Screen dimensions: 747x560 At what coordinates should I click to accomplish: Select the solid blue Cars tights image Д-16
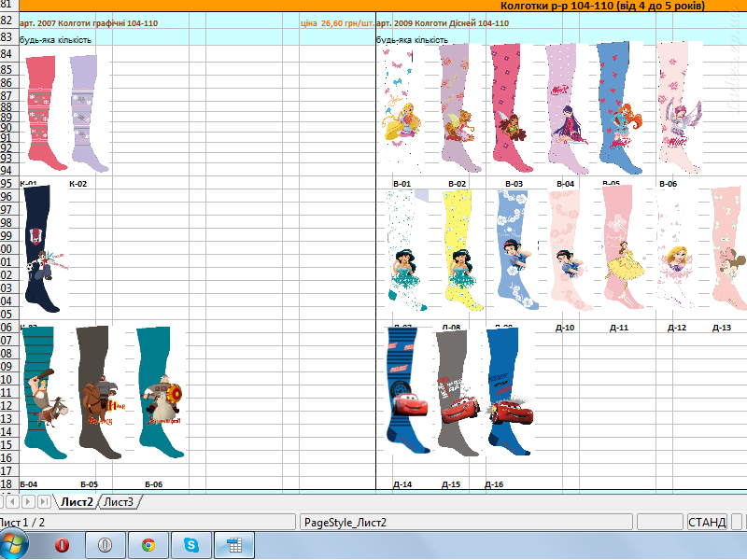point(510,391)
